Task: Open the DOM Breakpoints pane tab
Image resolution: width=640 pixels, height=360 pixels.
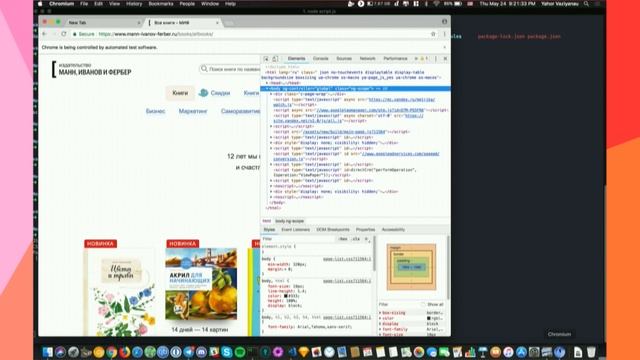Action: click(333, 230)
